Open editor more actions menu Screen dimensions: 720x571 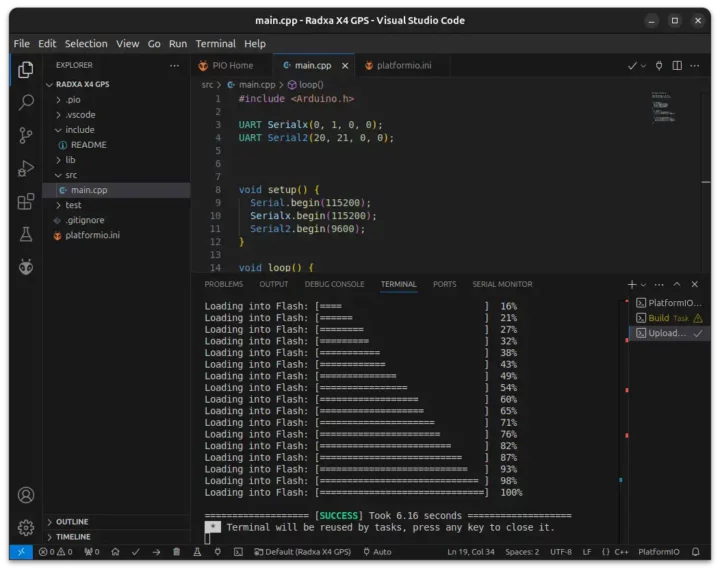click(x=695, y=66)
